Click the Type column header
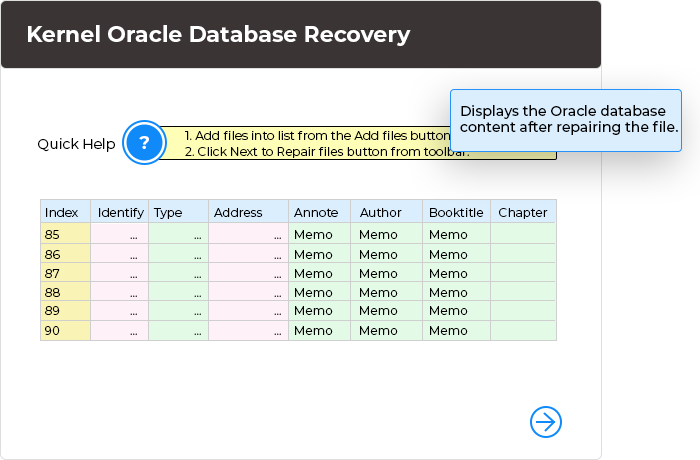The width and height of the screenshot is (700, 460). [178, 212]
